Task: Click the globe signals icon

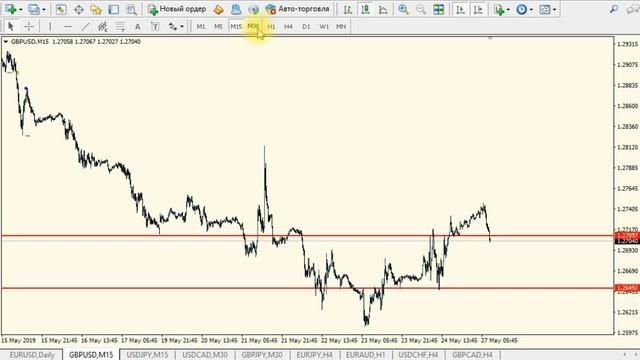Action: click(253, 9)
